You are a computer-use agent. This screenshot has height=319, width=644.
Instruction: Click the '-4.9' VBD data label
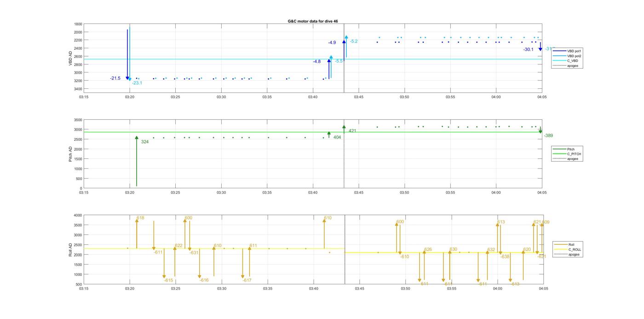[x=332, y=42]
